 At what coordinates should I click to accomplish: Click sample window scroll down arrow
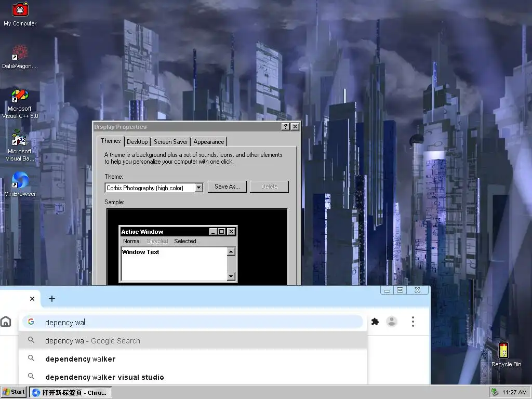231,276
